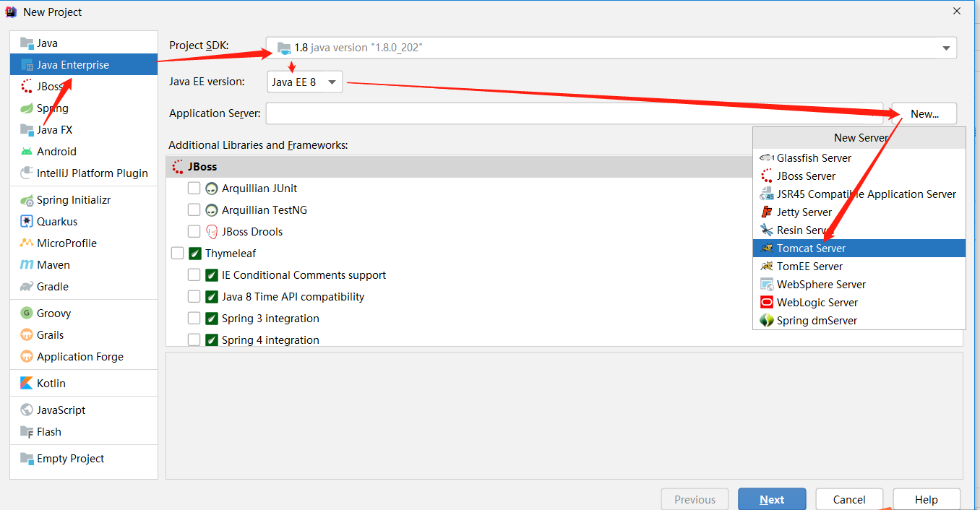980x510 pixels.
Task: Click the Previous button
Action: click(x=695, y=499)
